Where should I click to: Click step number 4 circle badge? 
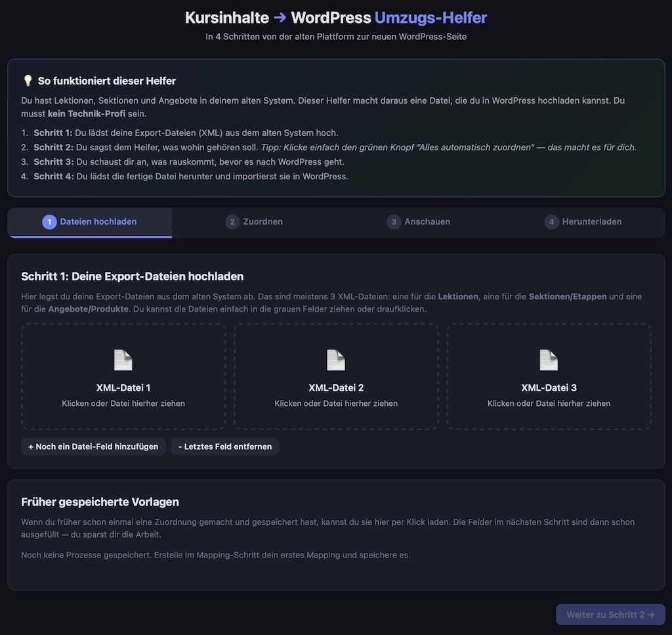(x=551, y=222)
